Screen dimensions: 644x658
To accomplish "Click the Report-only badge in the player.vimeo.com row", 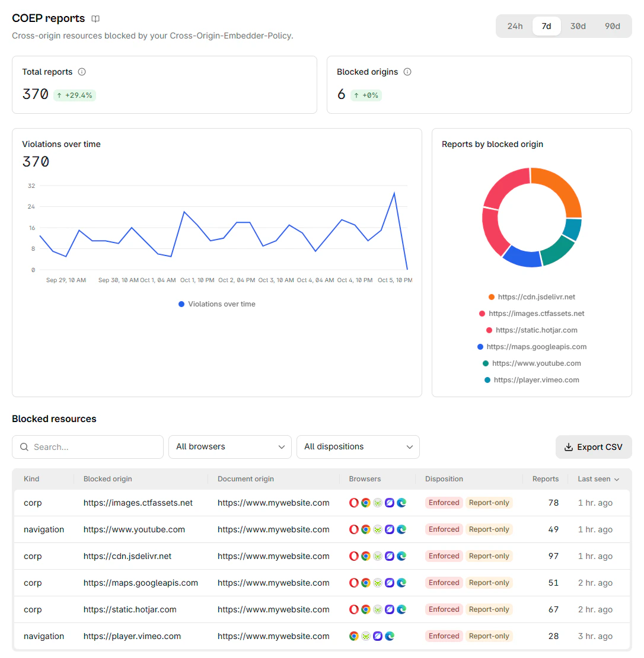I will 489,636.
